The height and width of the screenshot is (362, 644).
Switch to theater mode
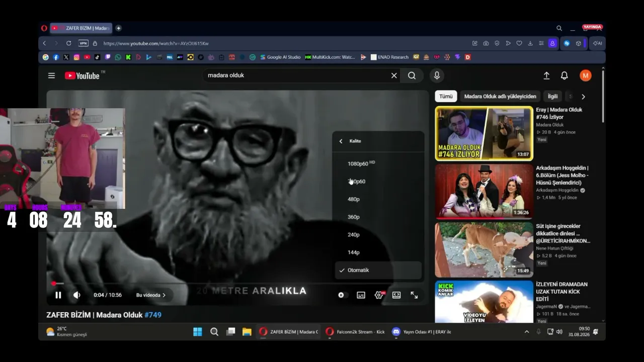[x=396, y=295]
